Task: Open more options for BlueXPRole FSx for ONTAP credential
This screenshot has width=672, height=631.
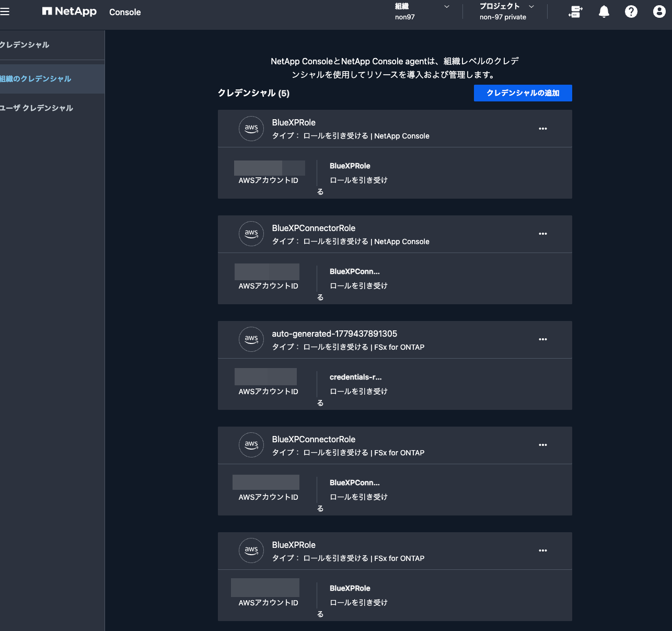Action: click(x=543, y=550)
